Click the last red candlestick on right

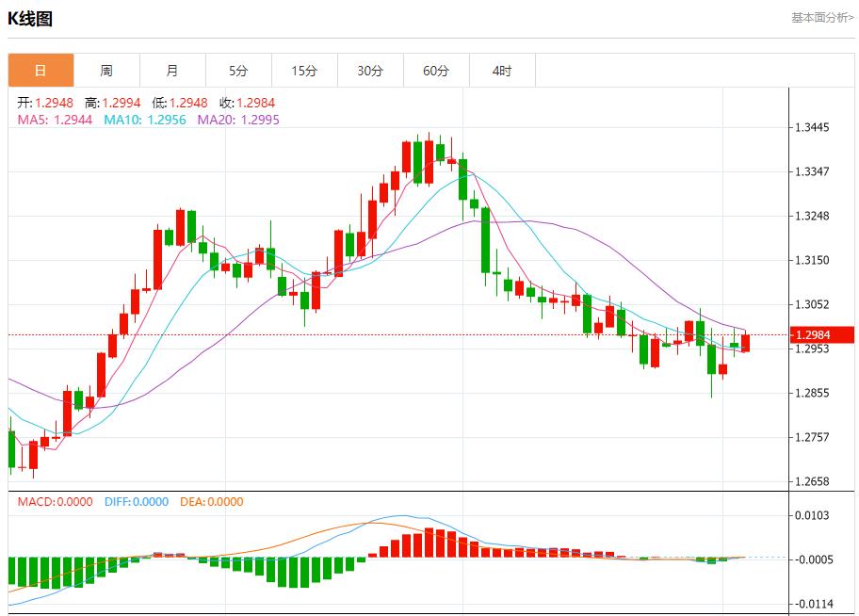(x=745, y=343)
